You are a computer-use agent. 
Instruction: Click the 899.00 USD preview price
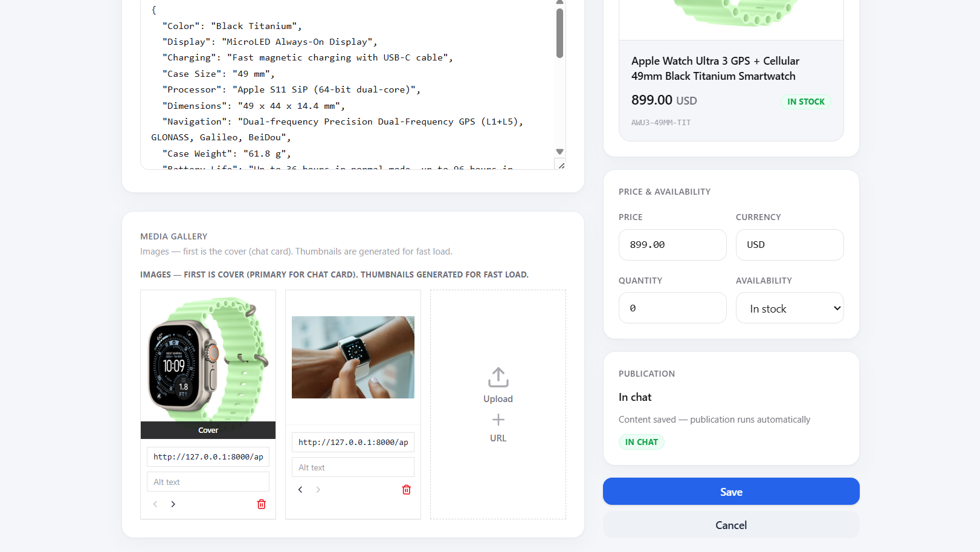point(664,100)
